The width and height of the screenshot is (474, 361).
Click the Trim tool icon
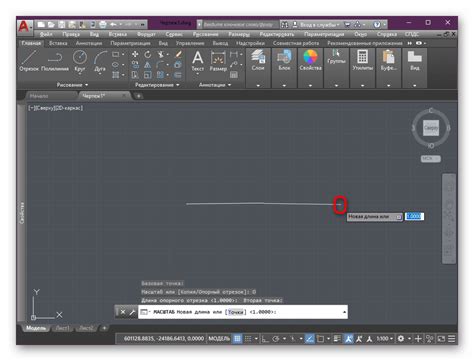pos(161,54)
